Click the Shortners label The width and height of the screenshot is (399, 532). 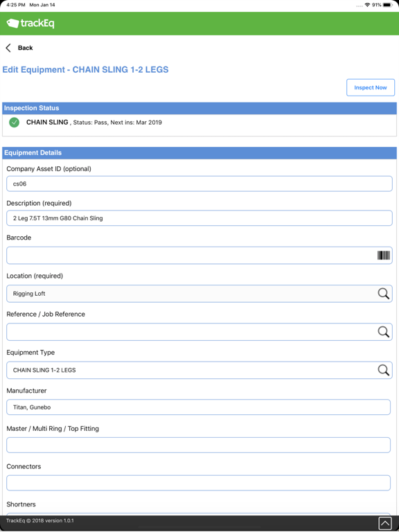pos(21,504)
